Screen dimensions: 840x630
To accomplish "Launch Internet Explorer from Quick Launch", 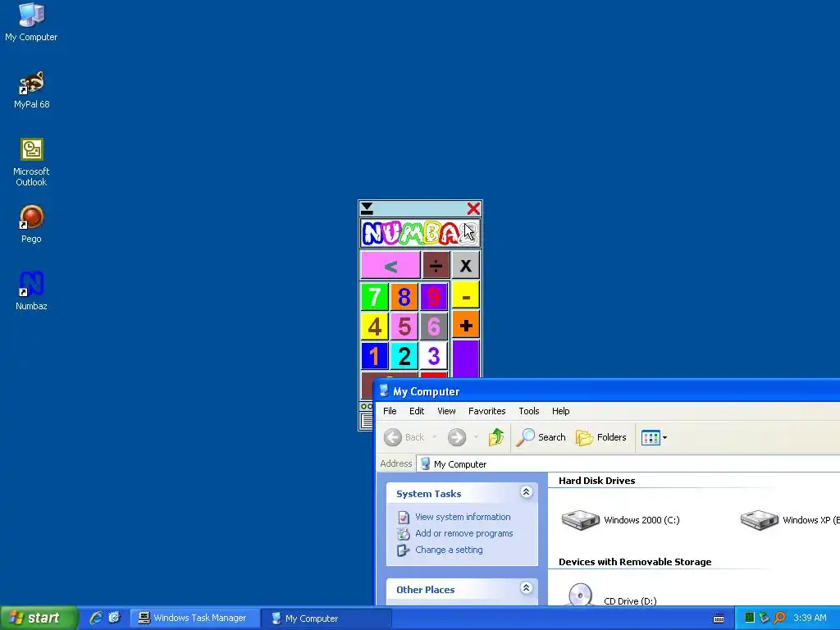I will click(96, 618).
